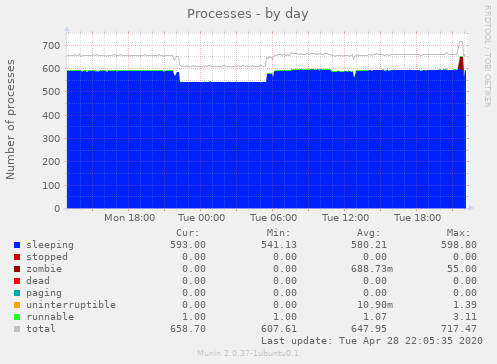Click the 'sleeping' legend label
The height and width of the screenshot is (364, 497).
(x=50, y=245)
